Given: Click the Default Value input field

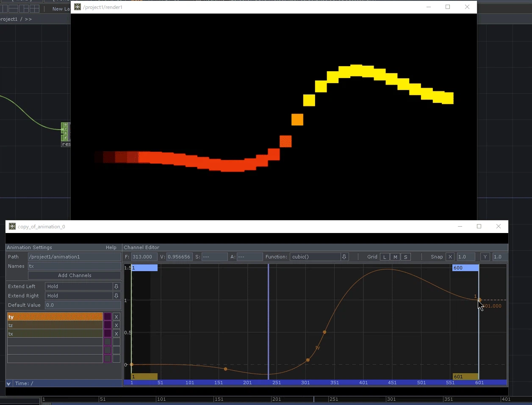Looking at the screenshot, I should pyautogui.click(x=83, y=305).
